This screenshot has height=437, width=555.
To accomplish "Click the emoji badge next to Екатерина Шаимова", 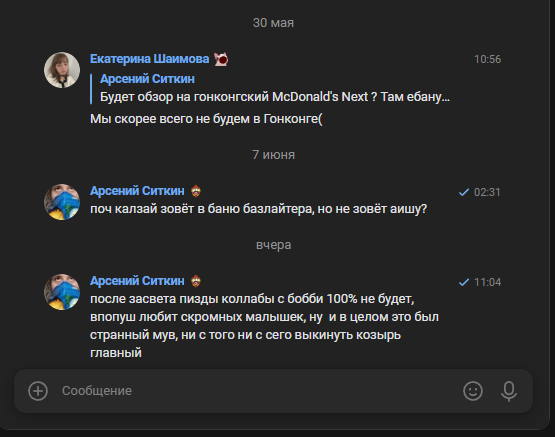I will pyautogui.click(x=221, y=59).
